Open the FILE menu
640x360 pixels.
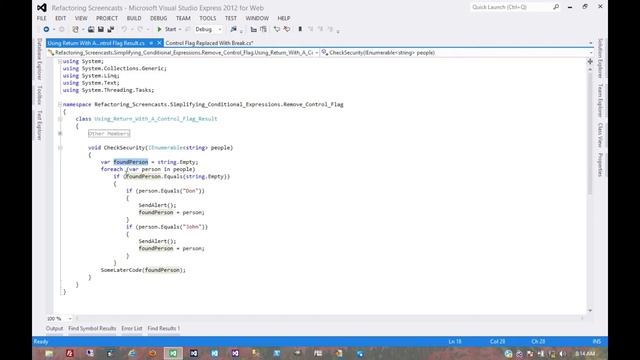tap(42, 18)
